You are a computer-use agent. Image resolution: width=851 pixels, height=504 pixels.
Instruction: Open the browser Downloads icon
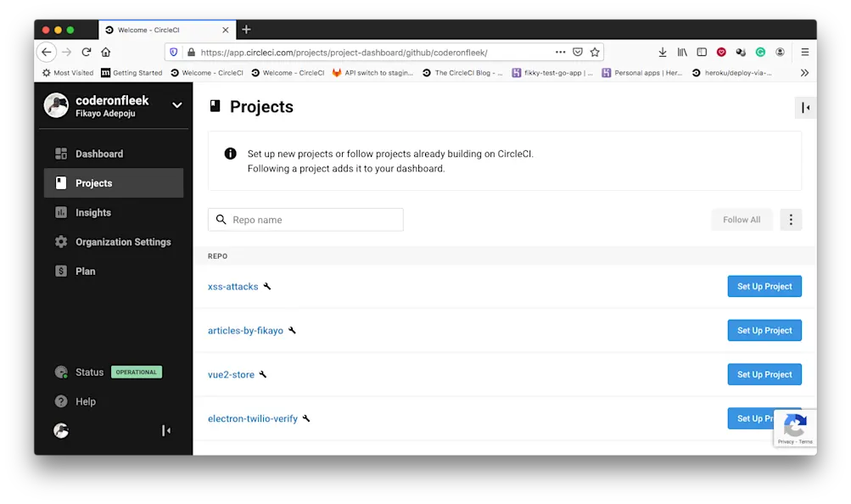click(x=662, y=52)
